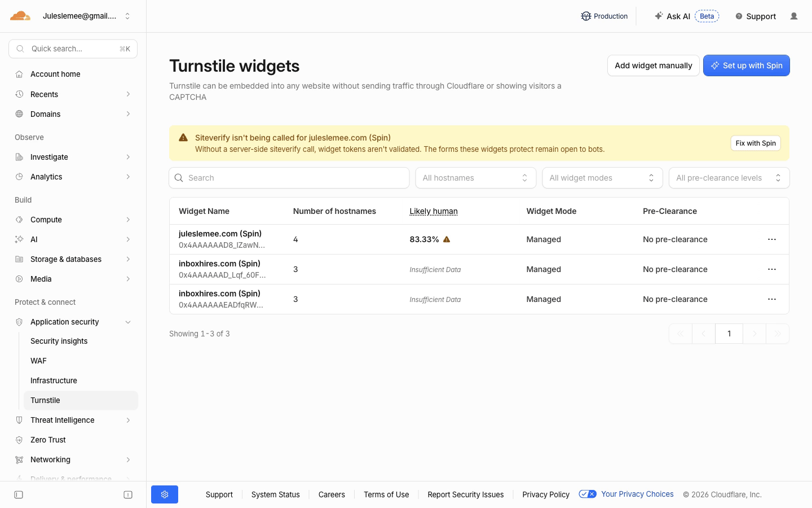The image size is (812, 508).
Task: Open actions menu for inboxhires.com 0x4AAAAAAEADfqRW widget
Action: tap(772, 299)
